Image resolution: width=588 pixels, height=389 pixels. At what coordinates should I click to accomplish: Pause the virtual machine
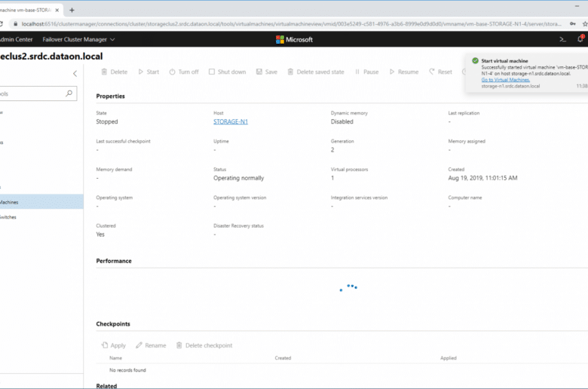click(x=367, y=72)
